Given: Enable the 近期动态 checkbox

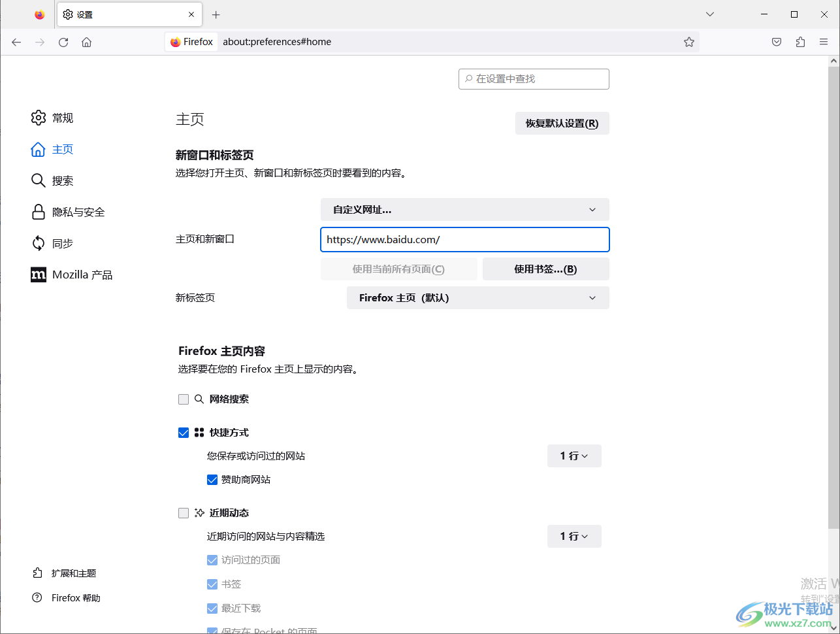Looking at the screenshot, I should tap(184, 513).
